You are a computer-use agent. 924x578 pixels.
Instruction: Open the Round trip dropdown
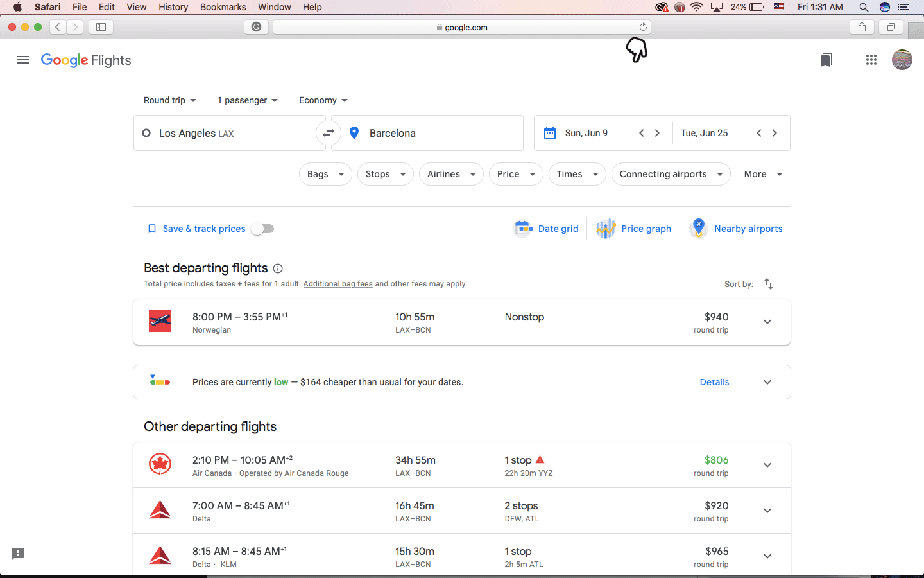(170, 100)
